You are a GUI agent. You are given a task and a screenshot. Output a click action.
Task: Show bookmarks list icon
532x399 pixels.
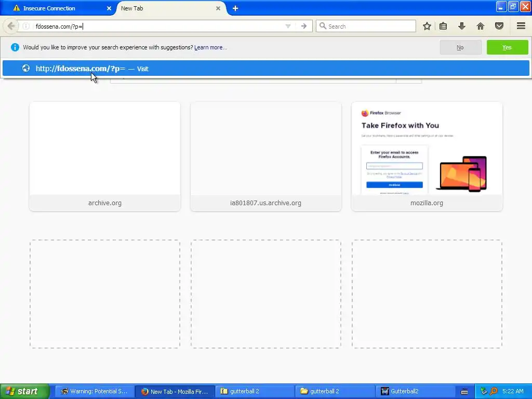[x=443, y=26]
